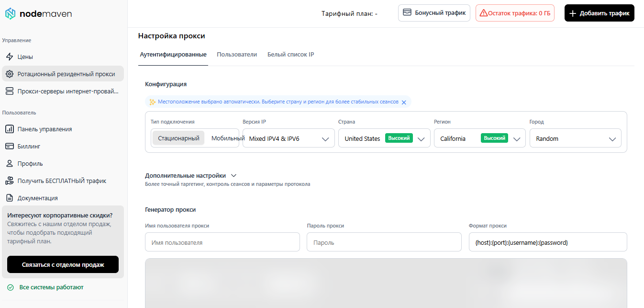Screen dimensions: 644x308
Task: Focus the Имя пользователя input field
Action: tap(222, 242)
